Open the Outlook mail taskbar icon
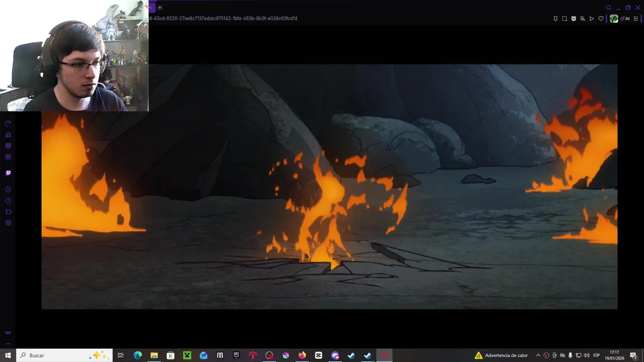 [x=203, y=355]
